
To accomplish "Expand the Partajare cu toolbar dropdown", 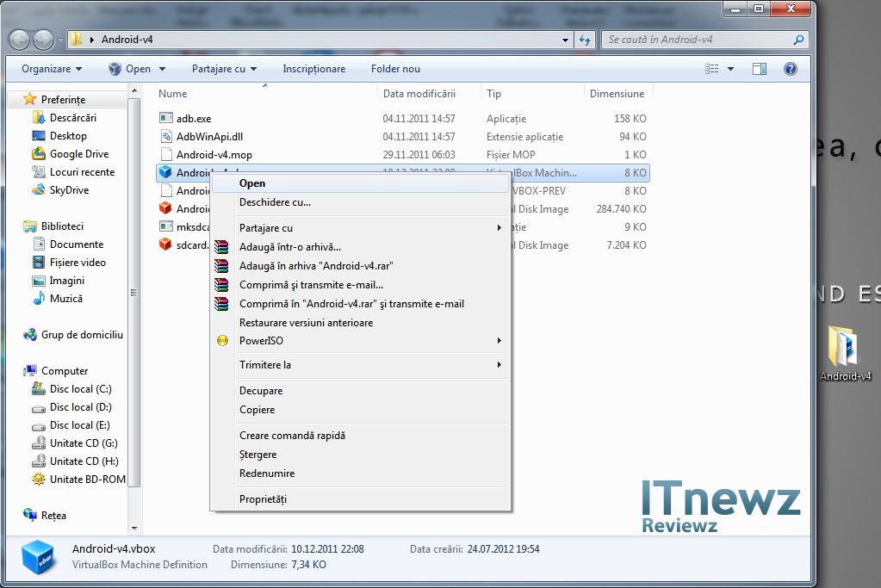I will 224,69.
